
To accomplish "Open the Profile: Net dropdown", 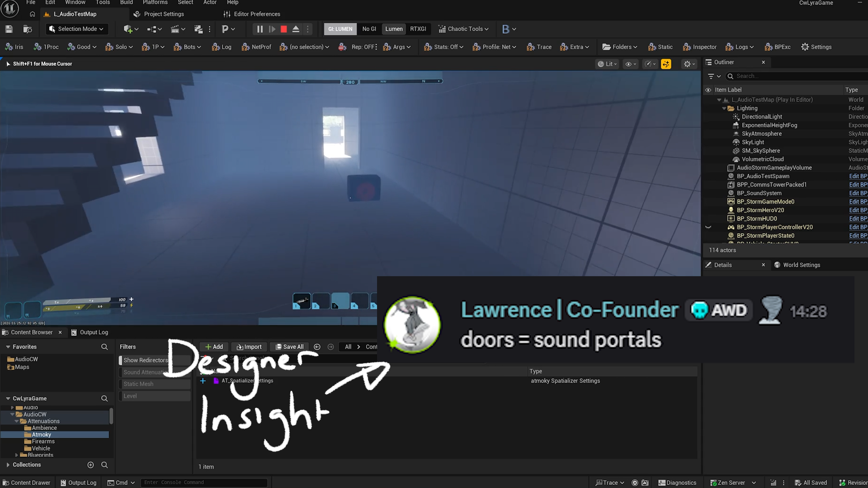I will pos(494,47).
